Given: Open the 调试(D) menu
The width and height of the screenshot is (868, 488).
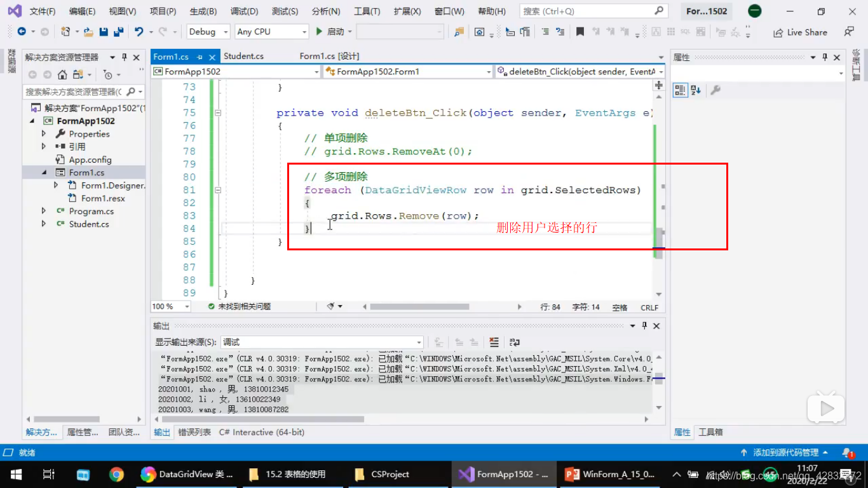Looking at the screenshot, I should 244,11.
